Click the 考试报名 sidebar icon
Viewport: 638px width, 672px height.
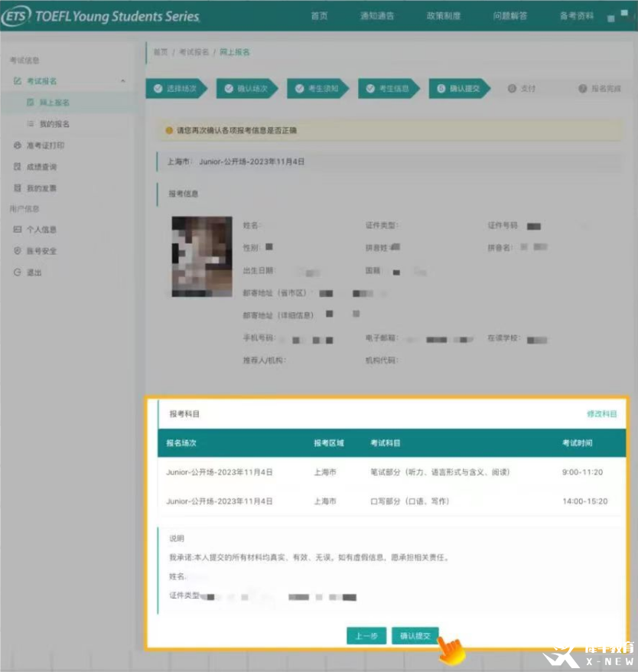tap(17, 80)
